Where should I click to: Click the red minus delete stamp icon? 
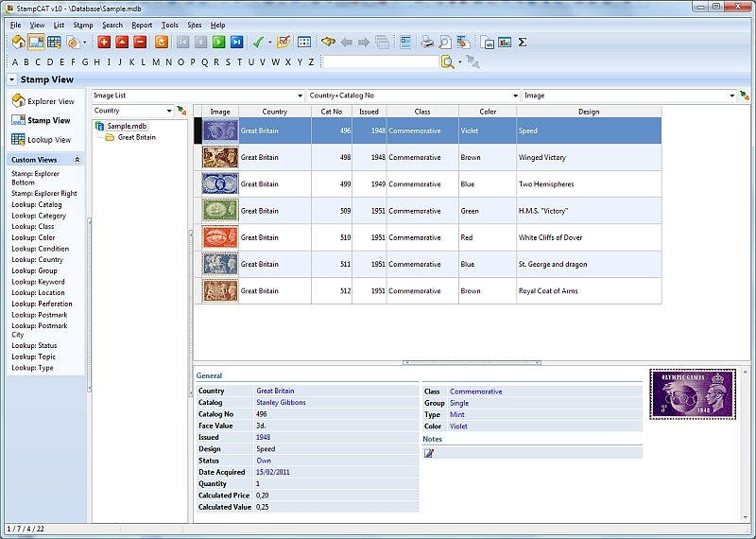tap(140, 43)
